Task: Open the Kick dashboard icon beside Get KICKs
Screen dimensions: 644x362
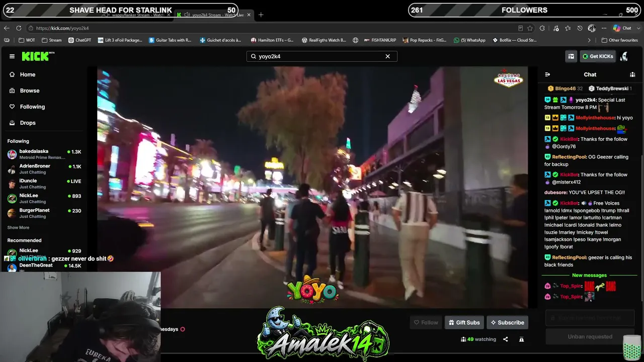Action: [x=571, y=56]
